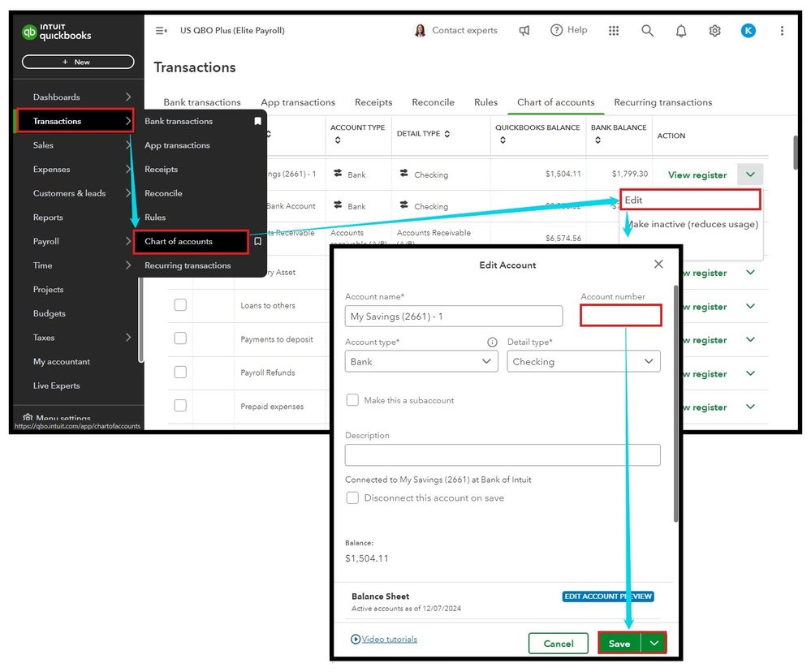Switch to the Receipts tab
The image size is (811, 672).
[x=373, y=102]
